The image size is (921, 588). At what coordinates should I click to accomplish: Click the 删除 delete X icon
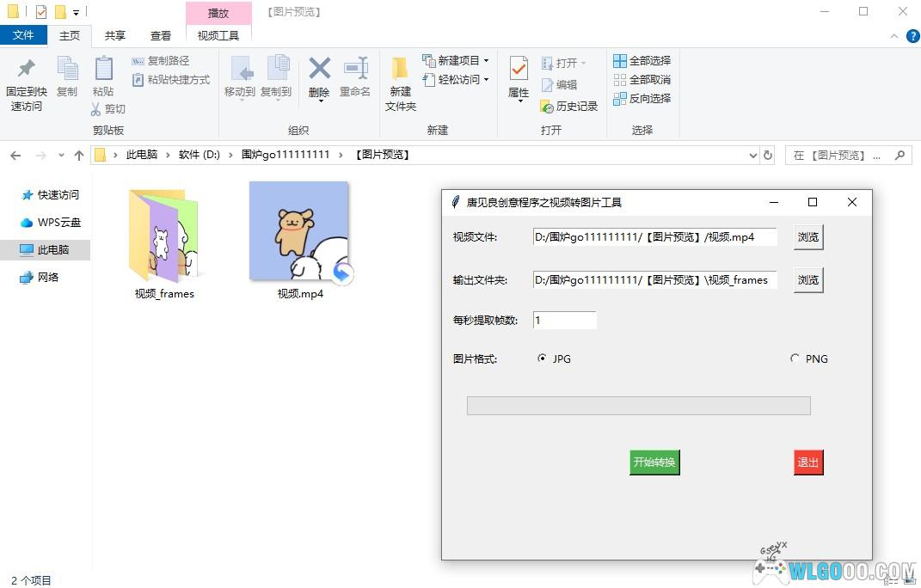(x=319, y=69)
